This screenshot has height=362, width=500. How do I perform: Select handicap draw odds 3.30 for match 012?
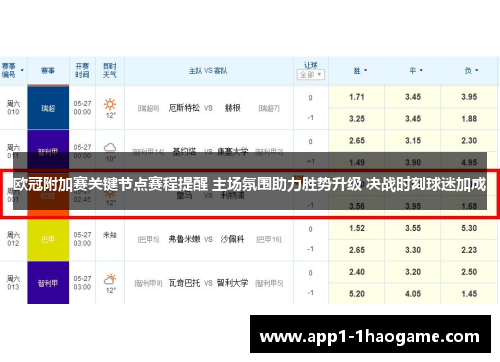[413, 250]
